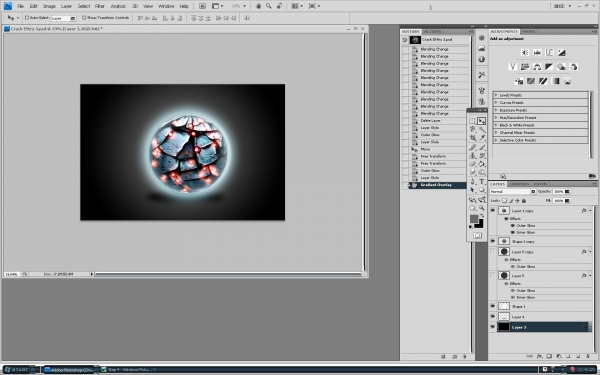Delete layer with the trash icon
This screenshot has width=600, height=375.
588,356
